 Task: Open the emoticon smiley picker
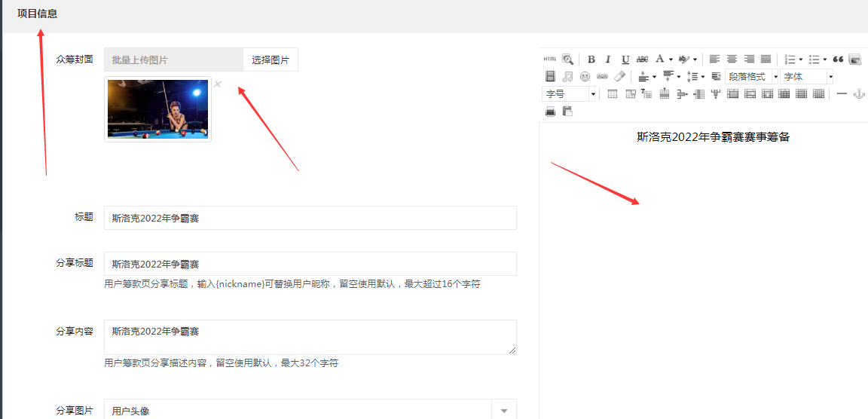[x=585, y=76]
